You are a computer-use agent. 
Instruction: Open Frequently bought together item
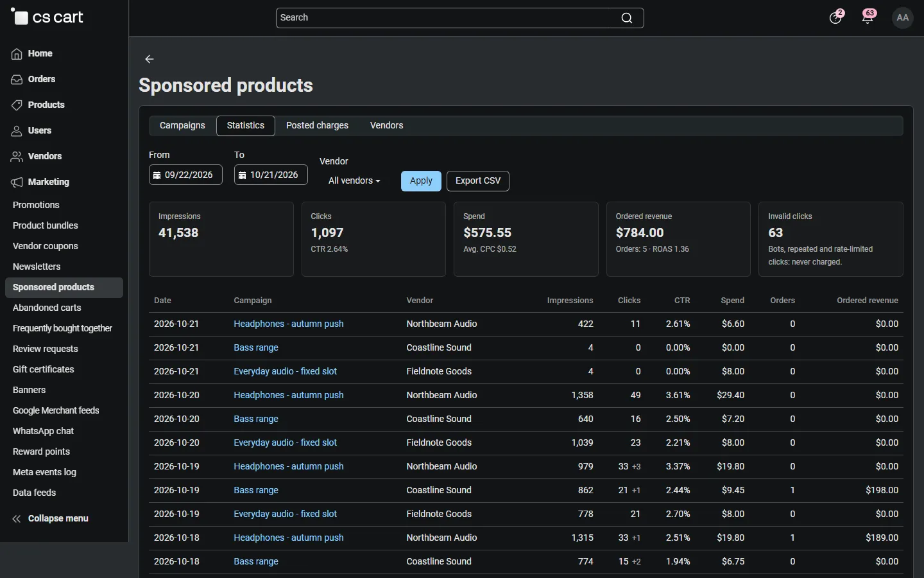click(x=62, y=328)
